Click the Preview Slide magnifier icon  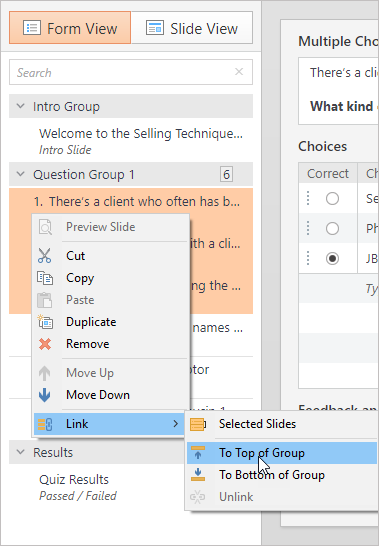(45, 227)
